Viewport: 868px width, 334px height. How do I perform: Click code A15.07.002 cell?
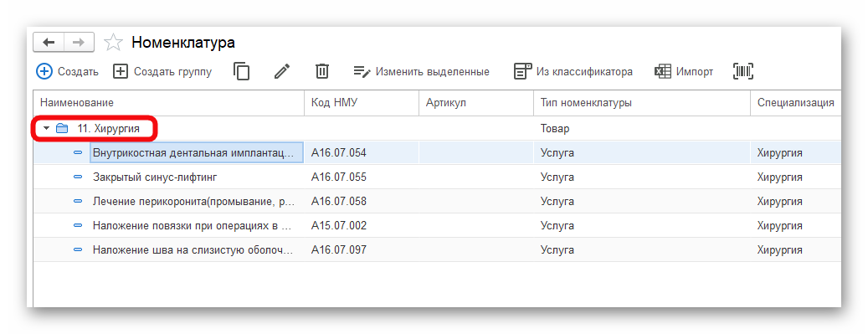(x=362, y=226)
